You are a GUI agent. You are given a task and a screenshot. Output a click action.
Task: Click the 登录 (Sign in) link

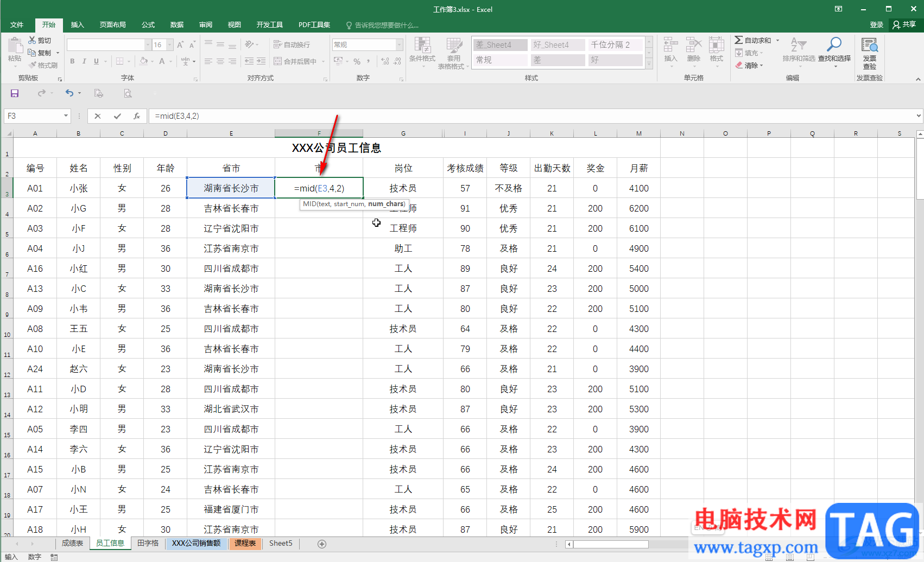pyautogui.click(x=876, y=25)
